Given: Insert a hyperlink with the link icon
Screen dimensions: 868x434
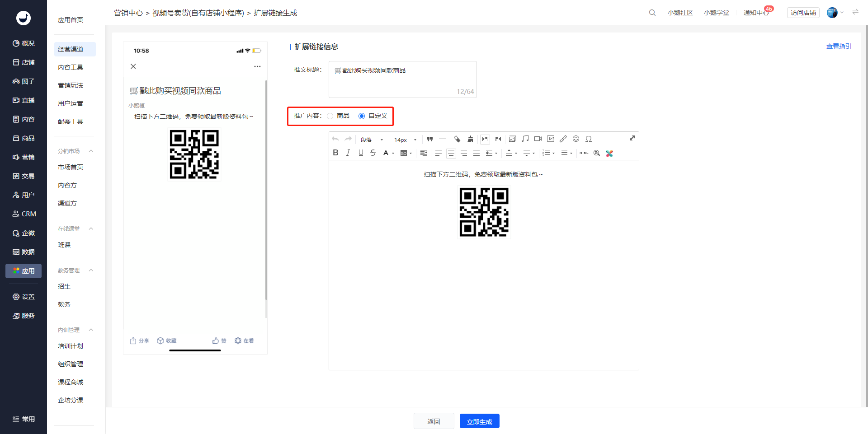Looking at the screenshot, I should click(x=563, y=139).
